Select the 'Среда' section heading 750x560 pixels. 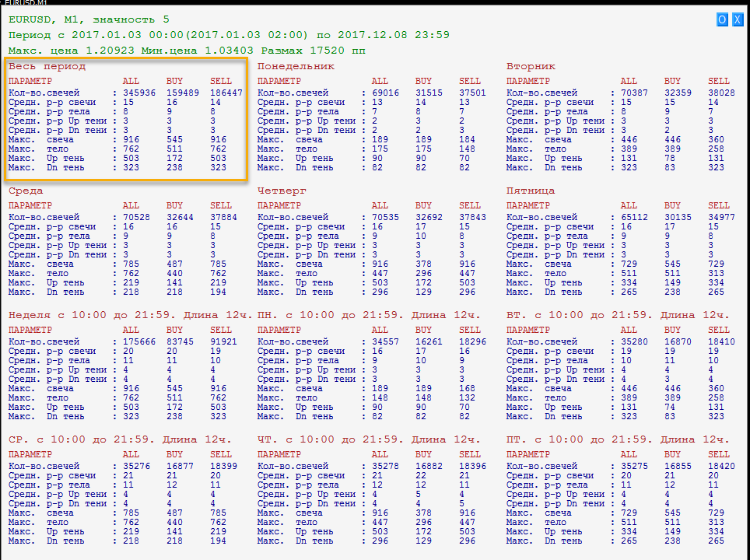coord(26,191)
